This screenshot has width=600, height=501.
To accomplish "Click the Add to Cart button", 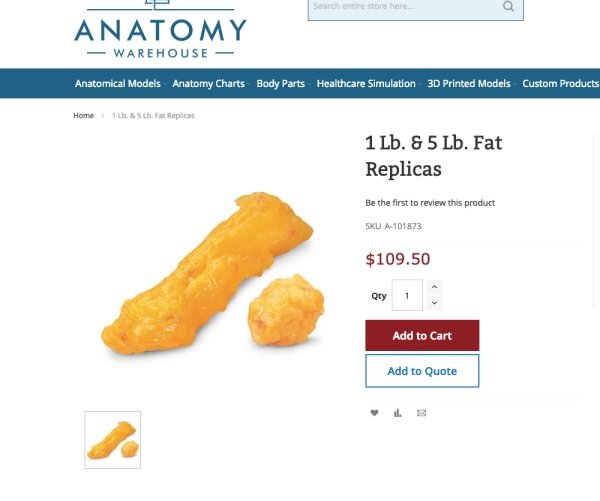I will pyautogui.click(x=422, y=335).
